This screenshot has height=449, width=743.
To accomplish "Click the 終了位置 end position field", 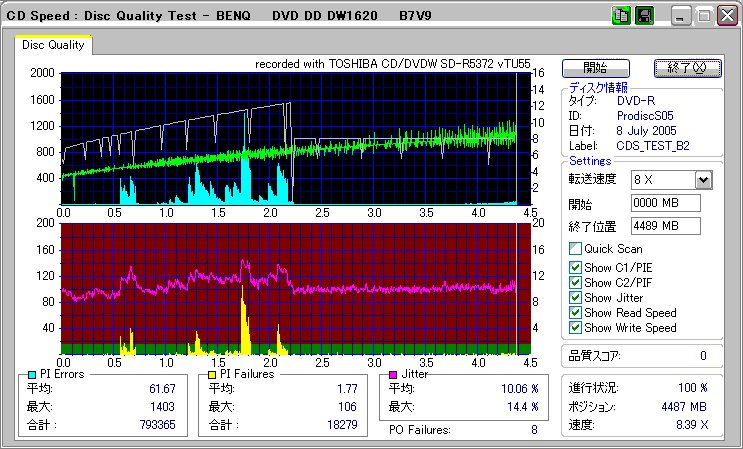I will (665, 226).
